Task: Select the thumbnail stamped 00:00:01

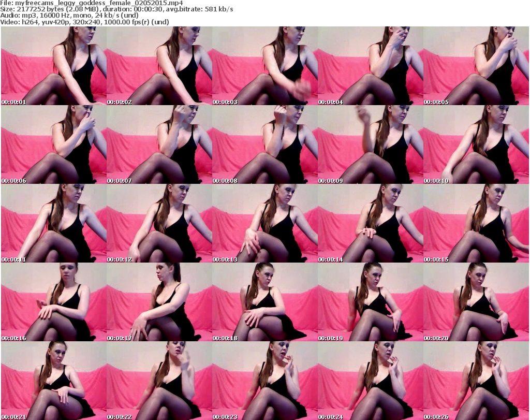Action: 54,66
